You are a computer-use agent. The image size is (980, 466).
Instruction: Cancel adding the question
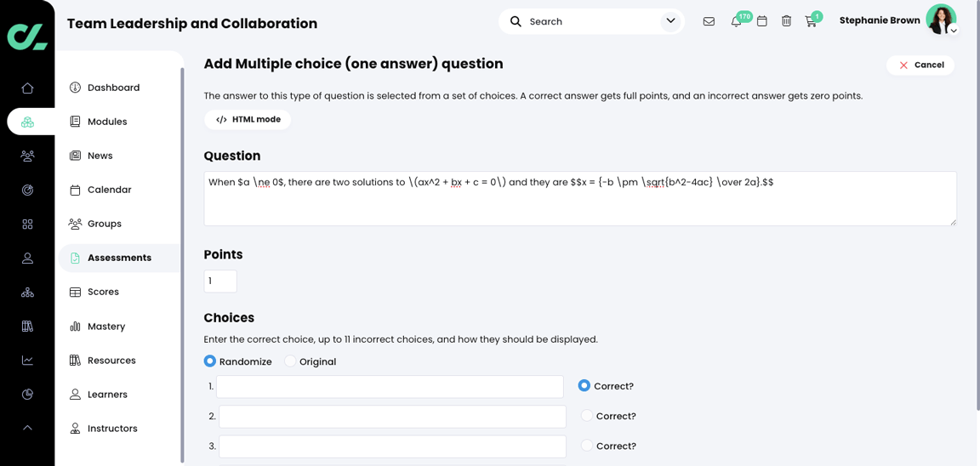tap(920, 65)
